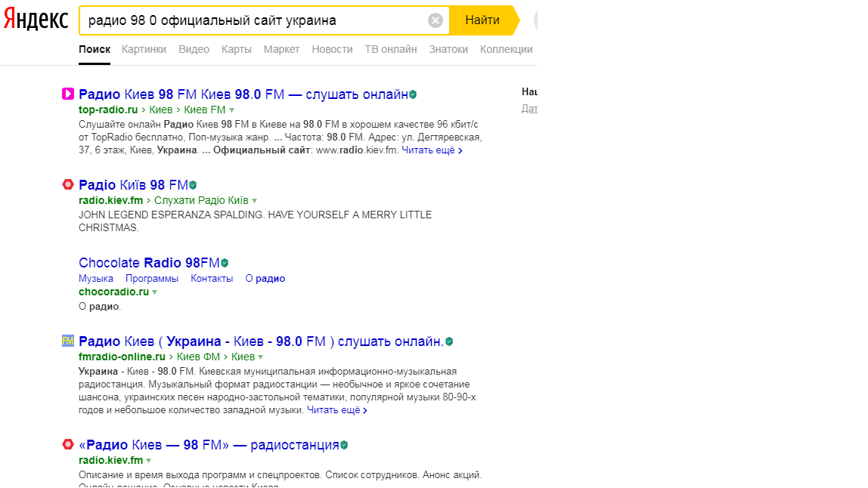The image size is (868, 488).
Task: Click shield badge after Chocolate Radio 98FM
Action: tap(225, 264)
